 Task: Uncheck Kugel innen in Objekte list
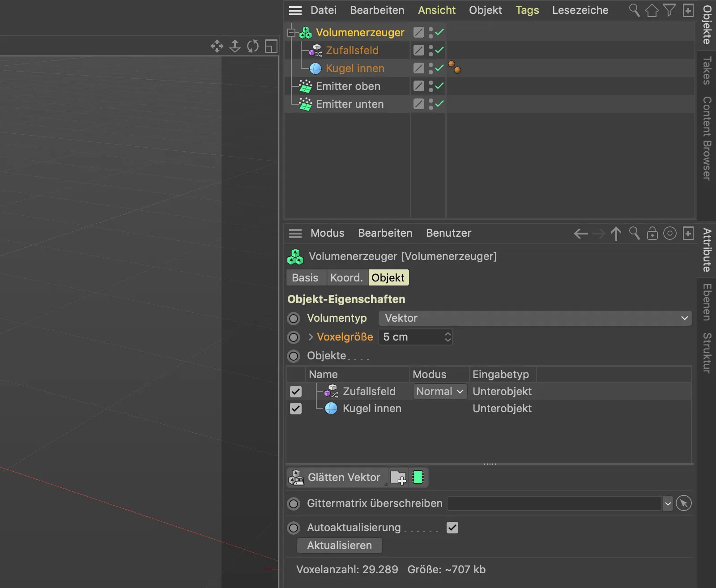pyautogui.click(x=296, y=409)
